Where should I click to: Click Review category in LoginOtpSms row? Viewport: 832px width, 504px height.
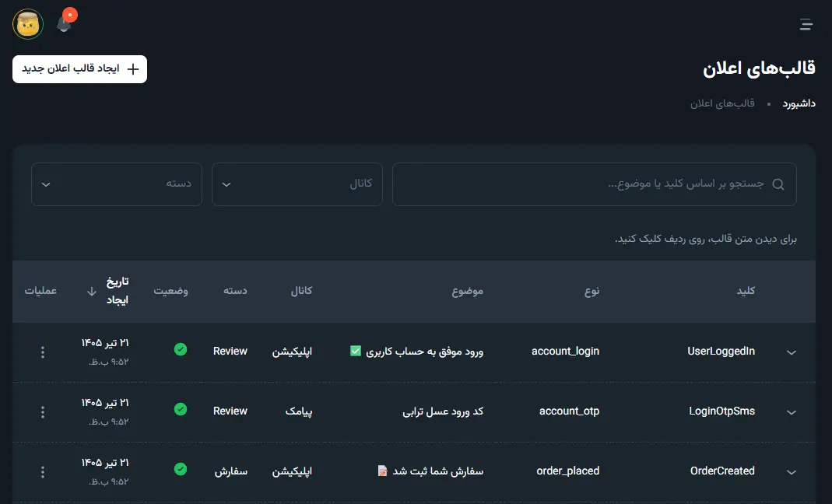pyautogui.click(x=230, y=411)
